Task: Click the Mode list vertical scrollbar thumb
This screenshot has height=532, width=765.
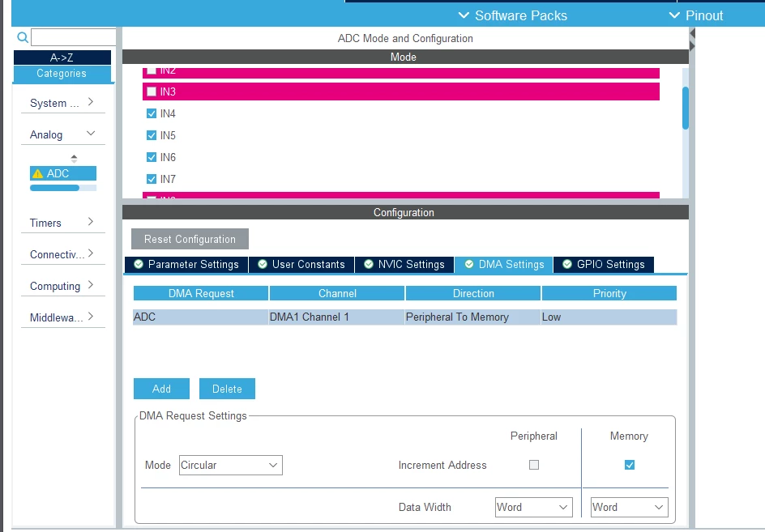Action: coord(685,108)
